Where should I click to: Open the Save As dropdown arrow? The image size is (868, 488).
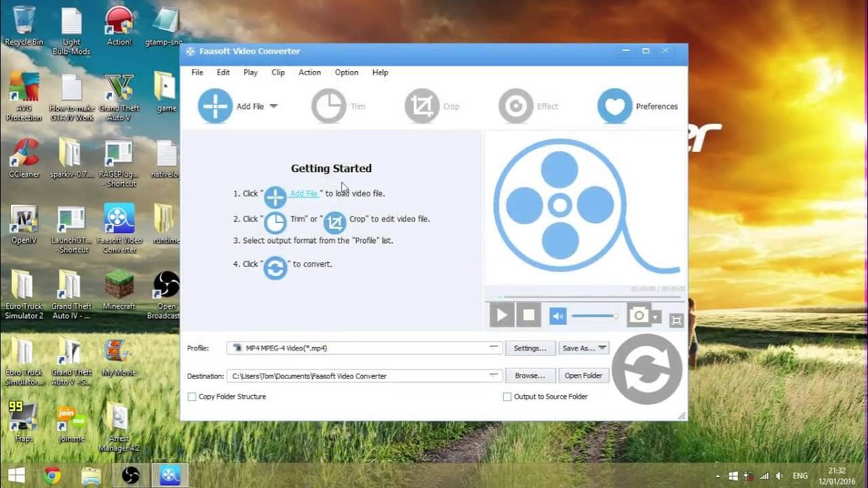click(602, 348)
